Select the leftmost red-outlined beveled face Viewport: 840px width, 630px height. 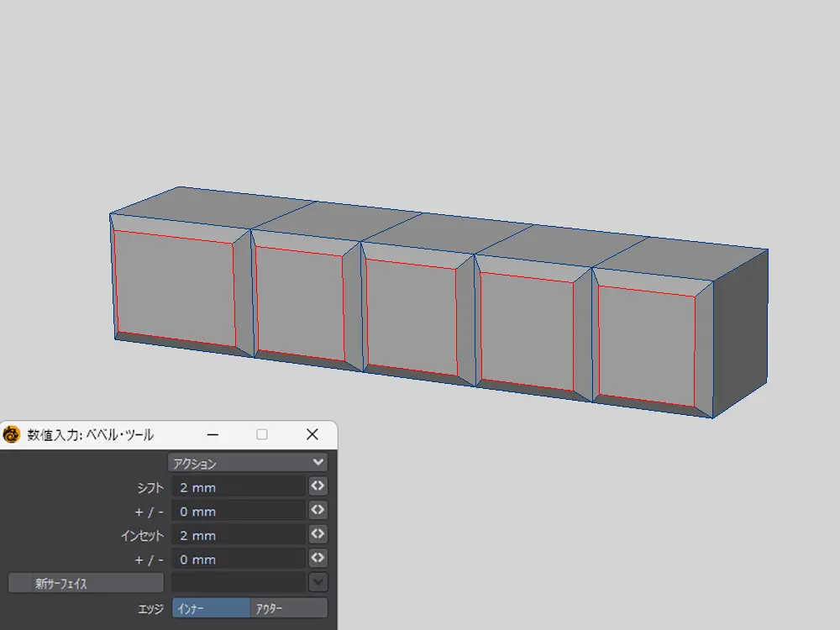click(x=175, y=288)
